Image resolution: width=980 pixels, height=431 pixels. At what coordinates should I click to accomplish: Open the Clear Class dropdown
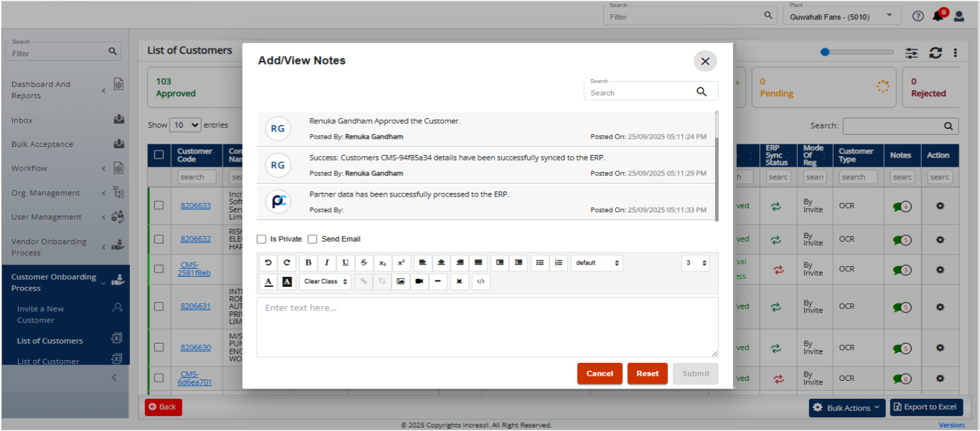coord(326,282)
